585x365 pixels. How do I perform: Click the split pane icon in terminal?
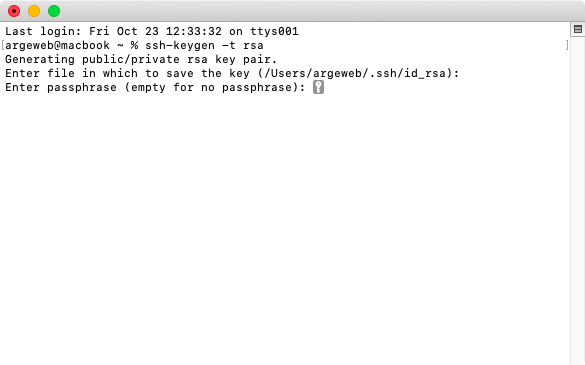tap(578, 29)
